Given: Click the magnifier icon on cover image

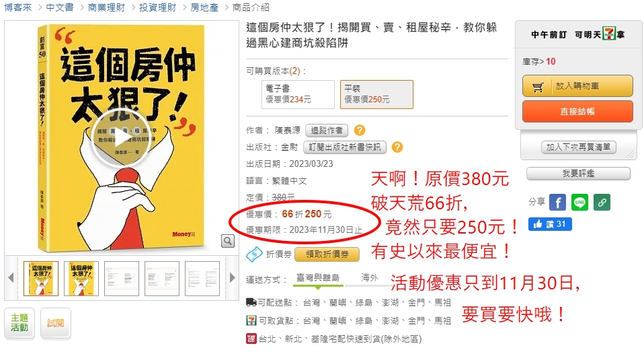Looking at the screenshot, I should tap(227, 240).
